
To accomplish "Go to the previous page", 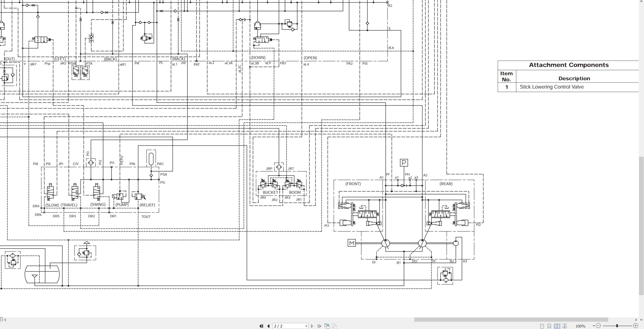I will click(268, 326).
